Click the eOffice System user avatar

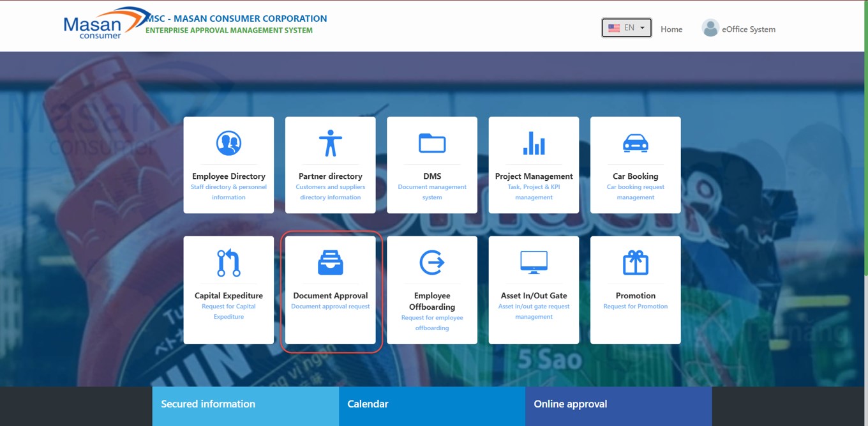(x=710, y=28)
